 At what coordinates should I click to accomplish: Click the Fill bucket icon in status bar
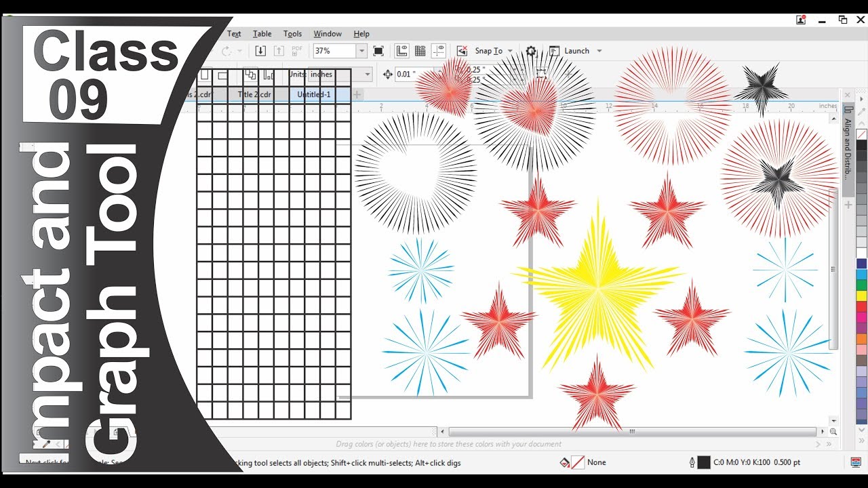tap(564, 462)
